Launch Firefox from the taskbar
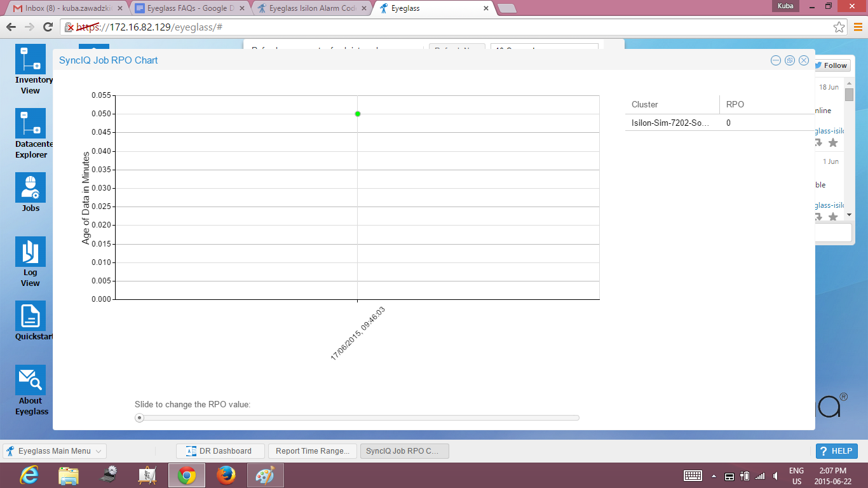This screenshot has height=488, width=868. pos(226,475)
